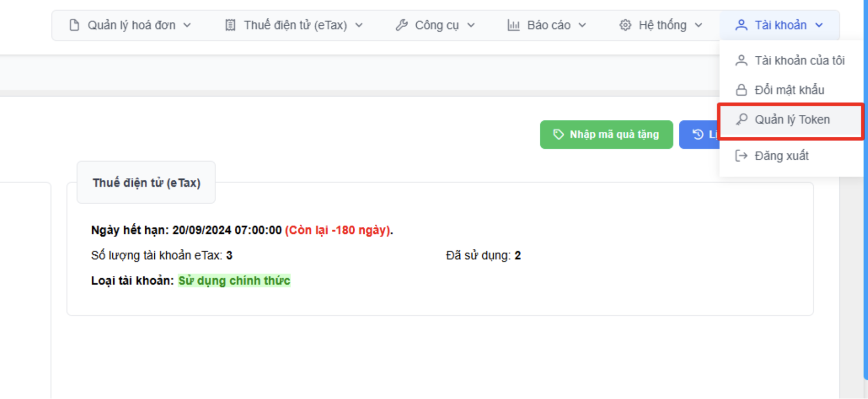Click the tag icon on the green button

(x=558, y=134)
